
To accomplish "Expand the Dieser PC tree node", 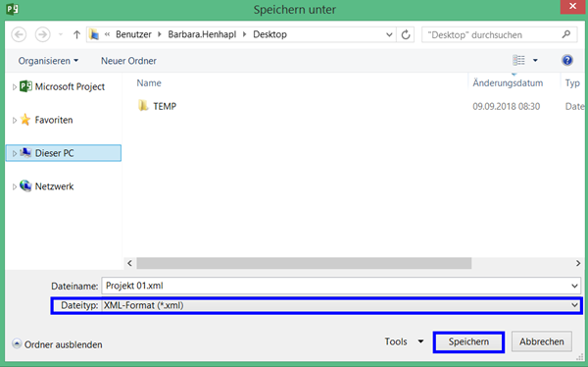I will (x=15, y=153).
